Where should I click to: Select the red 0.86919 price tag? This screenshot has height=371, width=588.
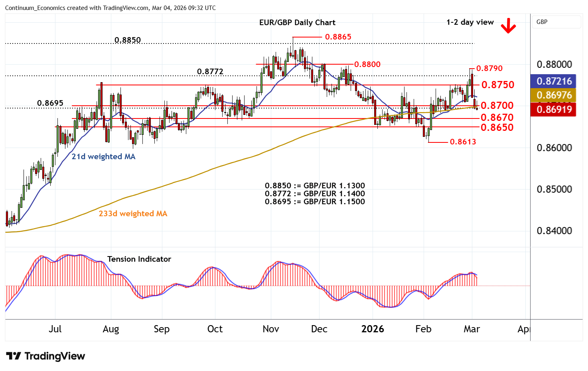click(x=553, y=109)
